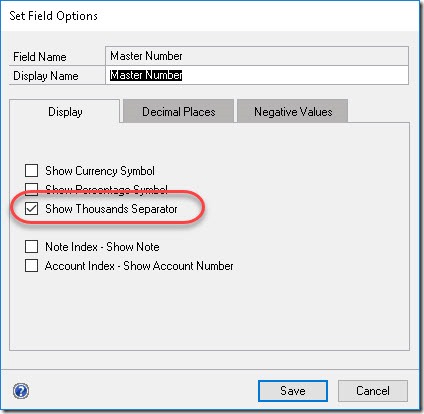
Task: Click the read-only Field Name value box
Action: (x=257, y=56)
